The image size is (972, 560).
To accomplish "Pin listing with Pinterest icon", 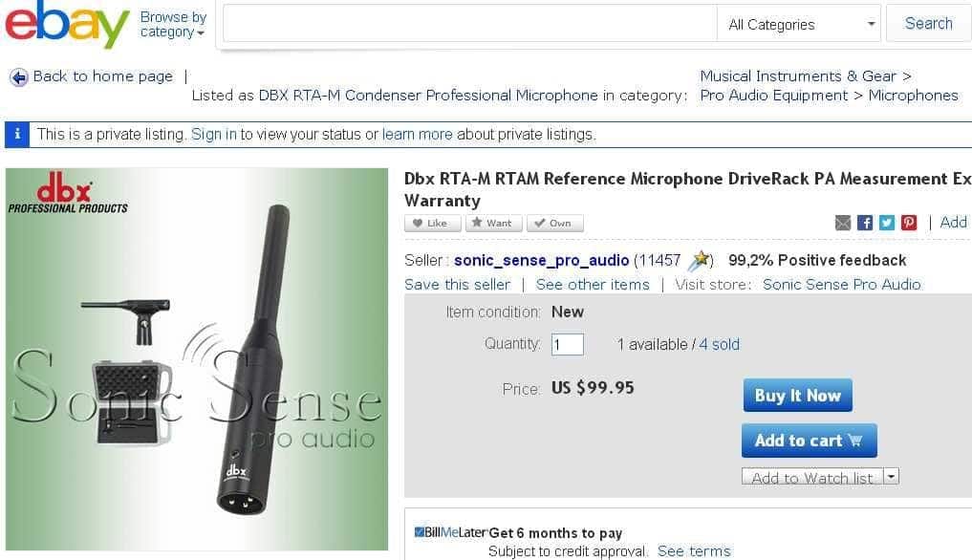I will tap(909, 223).
